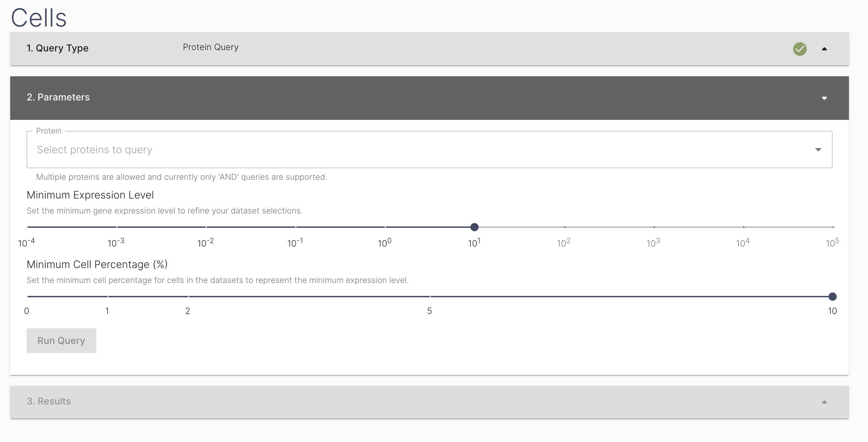Viewport: 868px width, 442px height.
Task: Click the Minimum Expression Level slider handle
Action: [474, 227]
